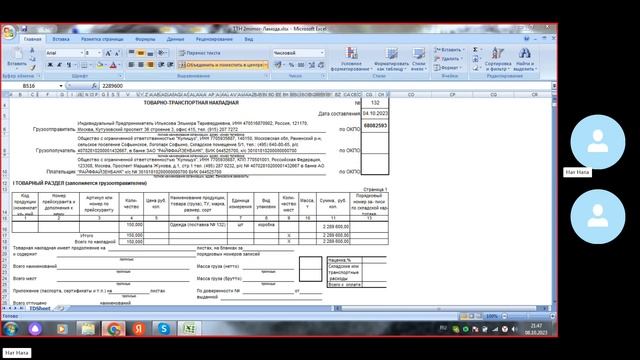640x360 pixels.
Task: Click the increase indent icon
Action: pyautogui.click(x=171, y=65)
